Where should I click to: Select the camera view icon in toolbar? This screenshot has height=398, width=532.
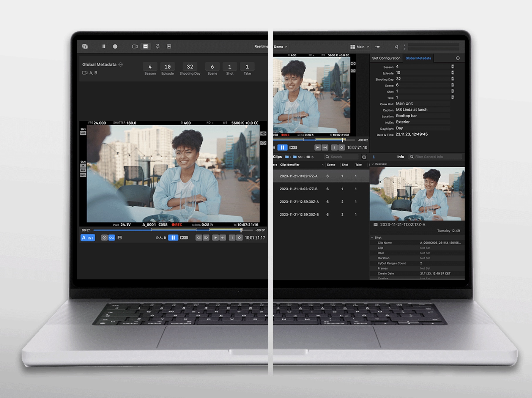(135, 46)
